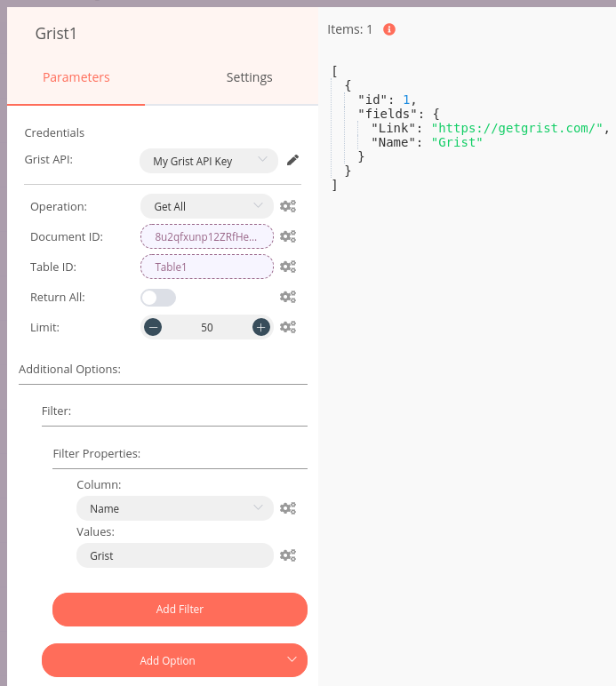
Task: Click the Values field containing Grist
Action: [x=174, y=555]
